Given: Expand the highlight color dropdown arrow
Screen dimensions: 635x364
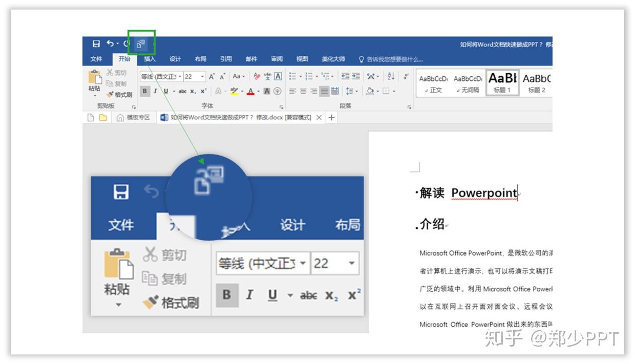Looking at the screenshot, I should (x=242, y=91).
